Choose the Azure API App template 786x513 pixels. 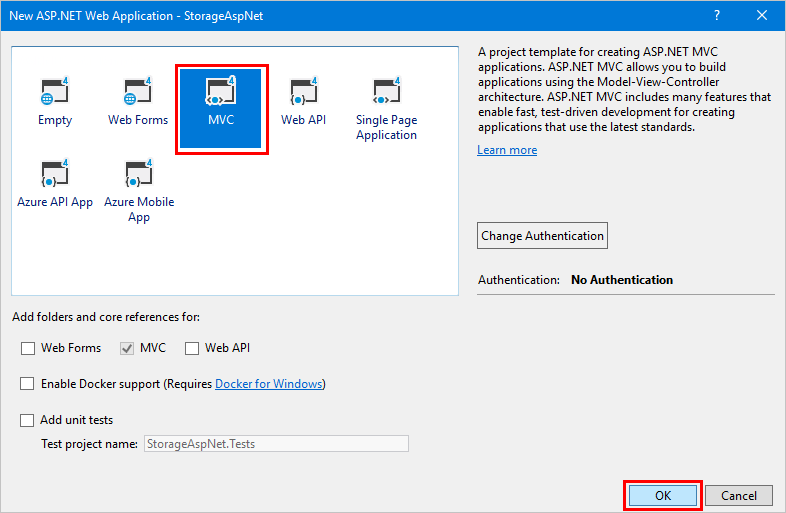click(x=55, y=184)
